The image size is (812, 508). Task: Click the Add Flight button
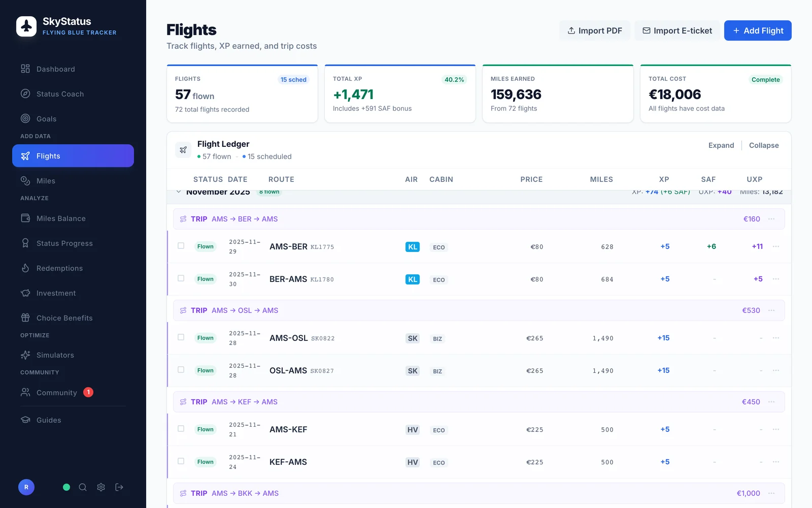758,30
